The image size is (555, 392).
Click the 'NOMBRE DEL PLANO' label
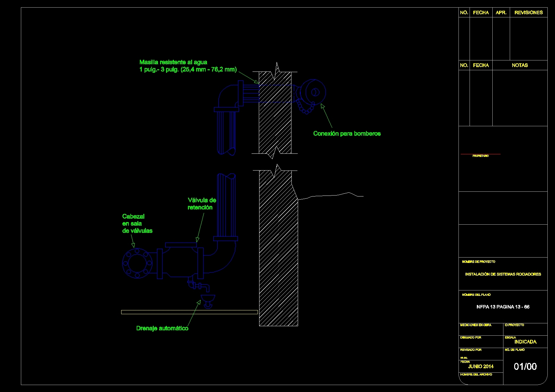(476, 295)
